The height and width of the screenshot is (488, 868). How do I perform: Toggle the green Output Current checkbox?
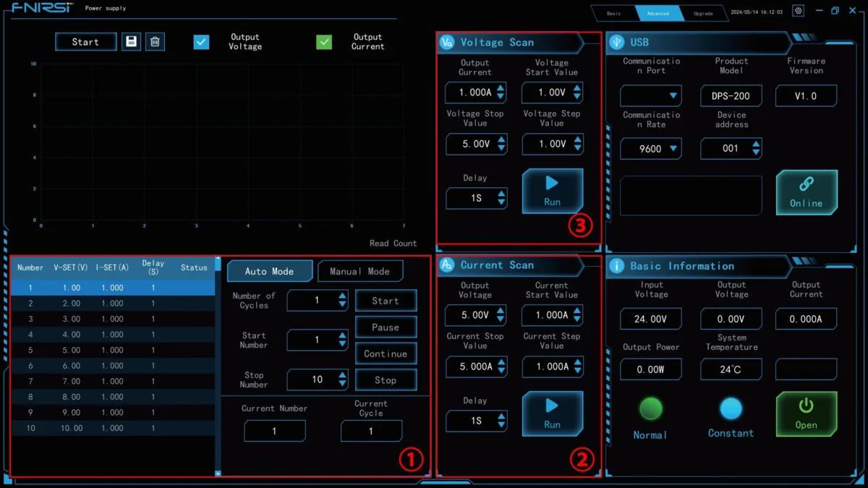pyautogui.click(x=324, y=42)
